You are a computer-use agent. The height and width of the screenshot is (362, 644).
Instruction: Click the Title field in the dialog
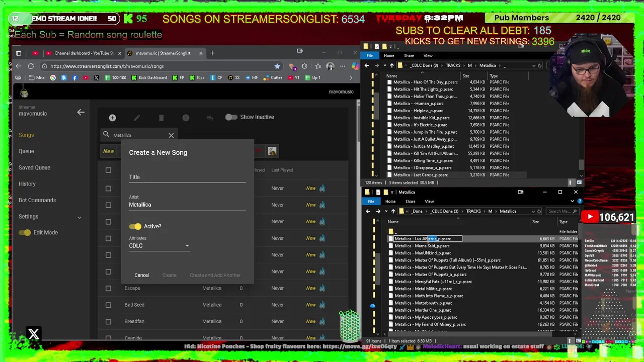(x=187, y=177)
